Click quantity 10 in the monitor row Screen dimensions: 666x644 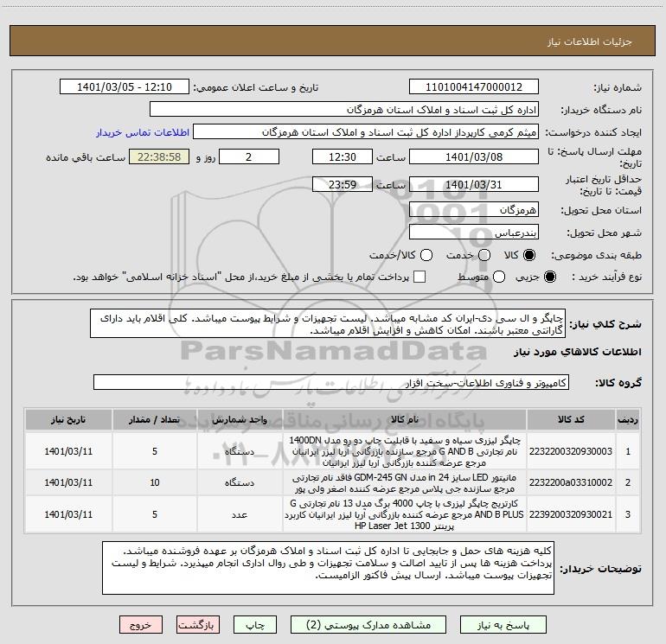155,482
